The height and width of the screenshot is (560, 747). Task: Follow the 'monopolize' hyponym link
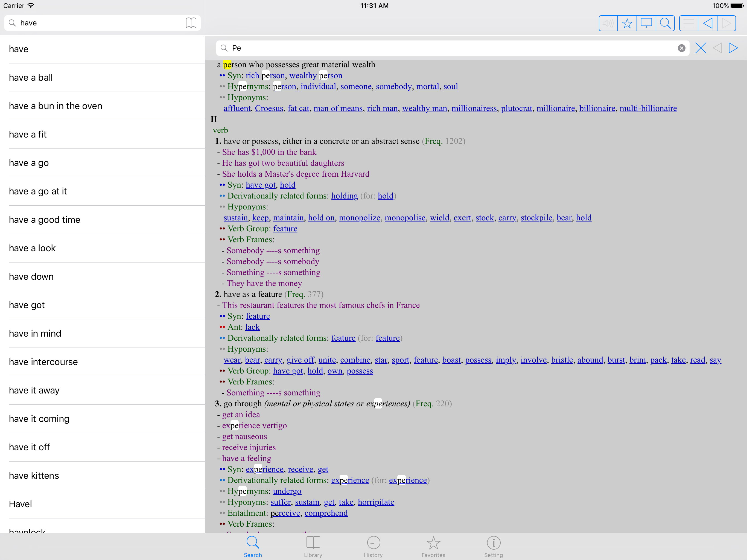pyautogui.click(x=359, y=218)
